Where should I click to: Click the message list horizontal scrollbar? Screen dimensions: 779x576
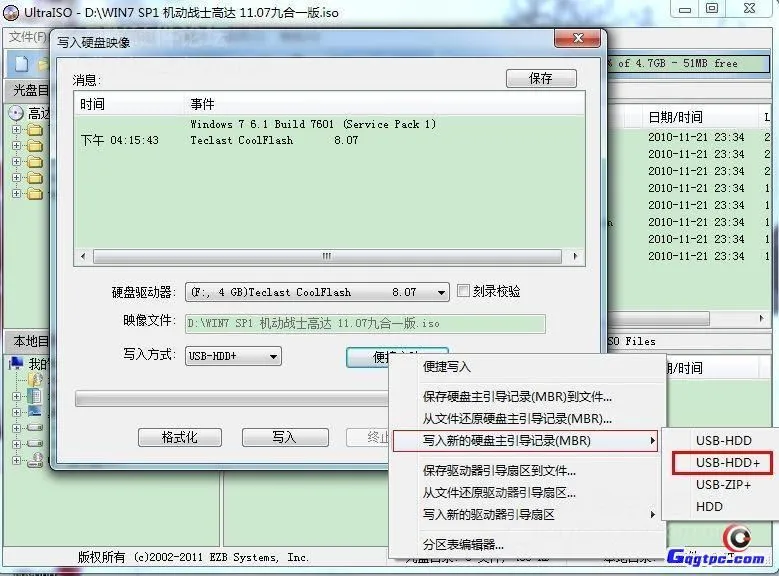click(327, 256)
